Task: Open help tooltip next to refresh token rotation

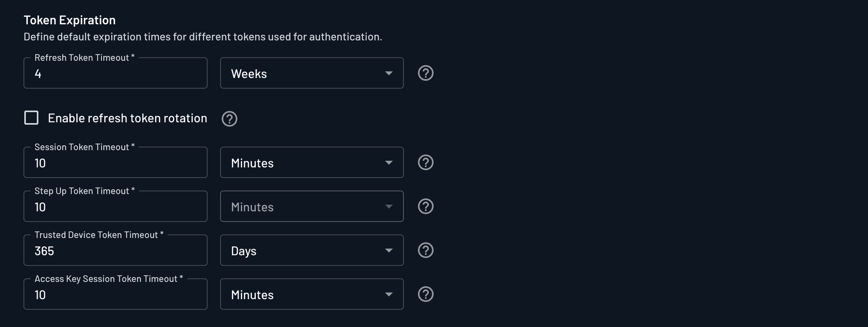Action: click(230, 118)
